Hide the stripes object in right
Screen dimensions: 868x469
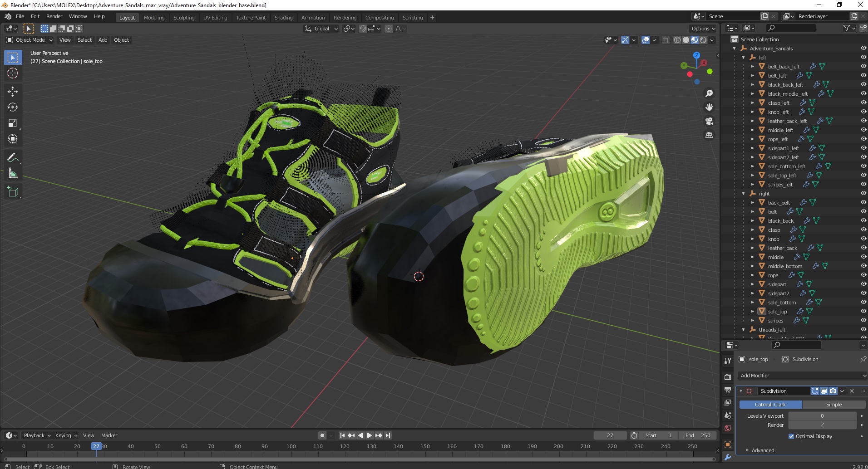[x=863, y=321]
